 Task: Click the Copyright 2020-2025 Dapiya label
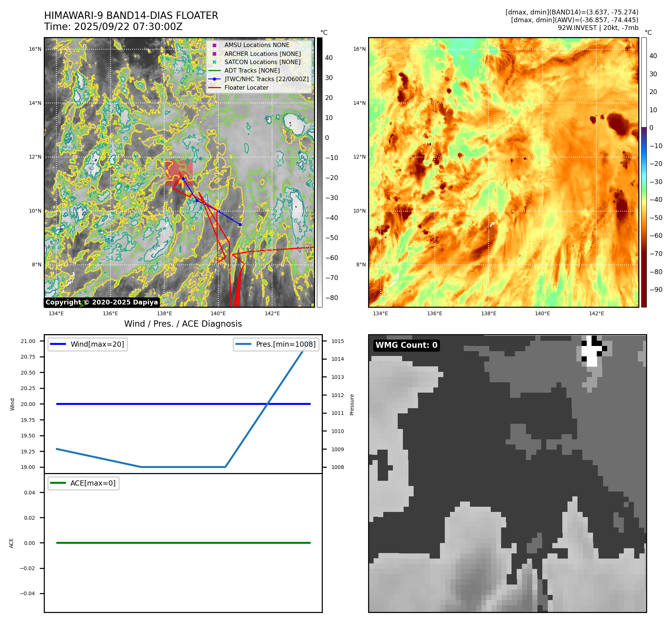pyautogui.click(x=102, y=302)
